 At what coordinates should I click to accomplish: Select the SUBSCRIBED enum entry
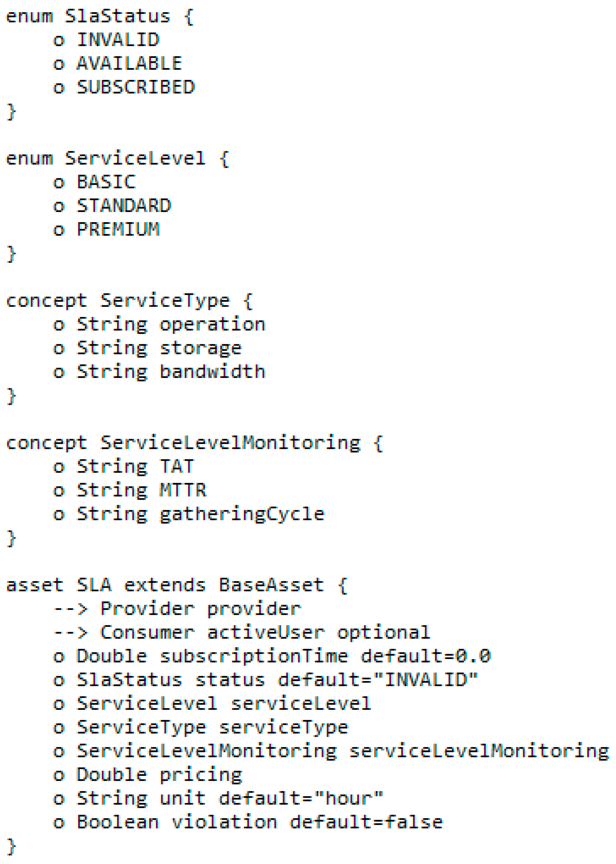tap(136, 87)
